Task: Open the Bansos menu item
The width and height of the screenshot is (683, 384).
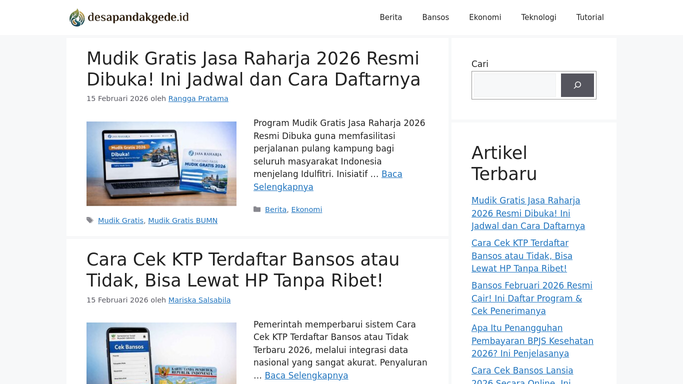Action: coord(436,17)
